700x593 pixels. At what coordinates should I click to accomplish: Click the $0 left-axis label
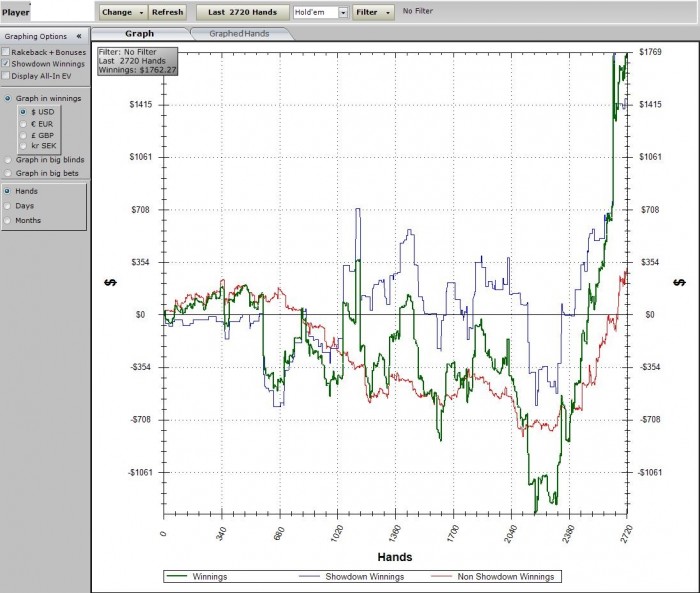[x=141, y=314]
